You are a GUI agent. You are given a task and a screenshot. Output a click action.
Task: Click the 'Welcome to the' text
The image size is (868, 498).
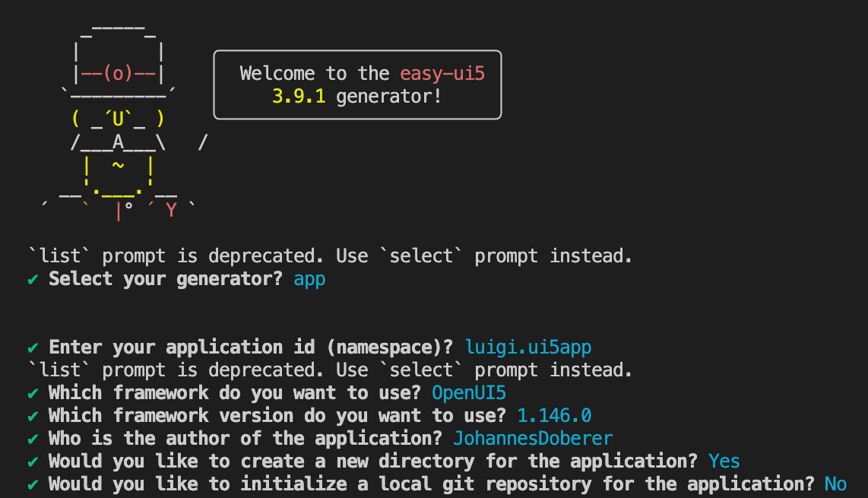coord(315,73)
